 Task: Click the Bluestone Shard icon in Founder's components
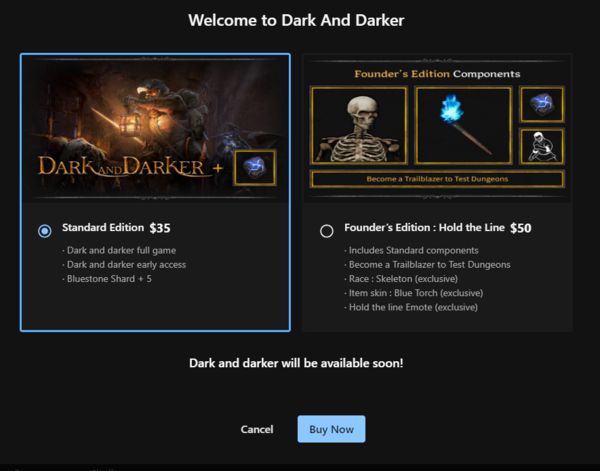point(542,104)
